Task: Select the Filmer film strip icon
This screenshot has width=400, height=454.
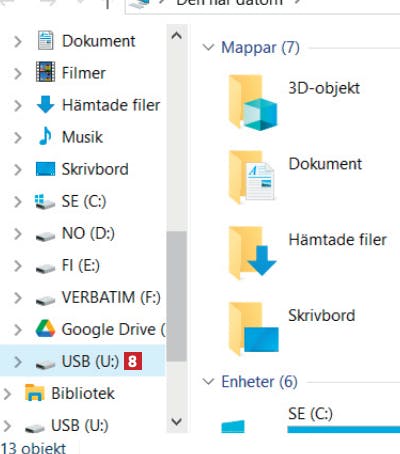Action: [45, 72]
